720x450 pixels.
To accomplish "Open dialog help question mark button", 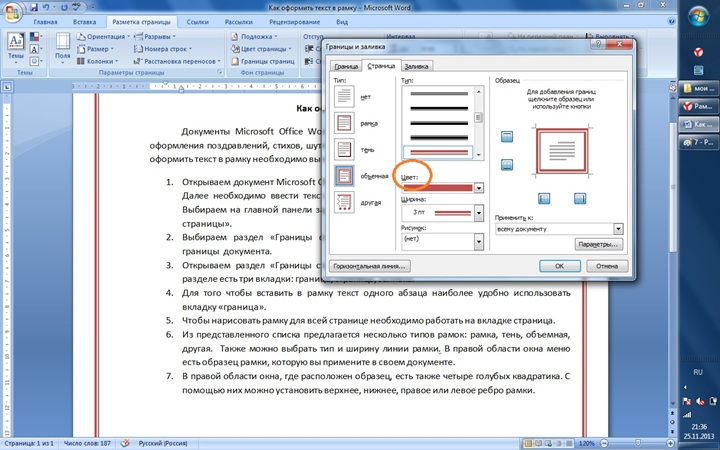I will (598, 44).
